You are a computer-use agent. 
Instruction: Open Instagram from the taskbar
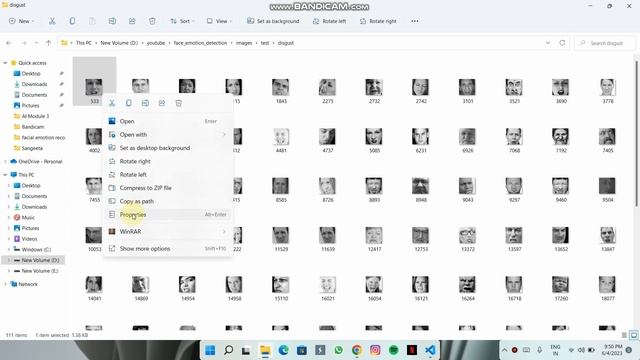(375, 350)
